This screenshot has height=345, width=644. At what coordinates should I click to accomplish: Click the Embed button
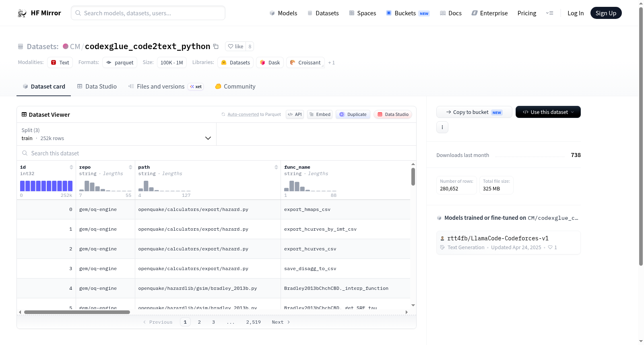point(320,114)
